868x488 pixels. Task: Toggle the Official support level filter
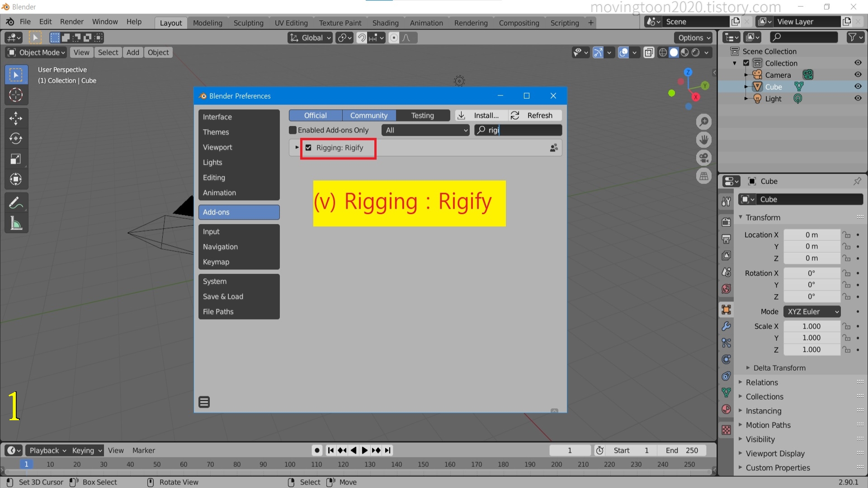(x=316, y=116)
